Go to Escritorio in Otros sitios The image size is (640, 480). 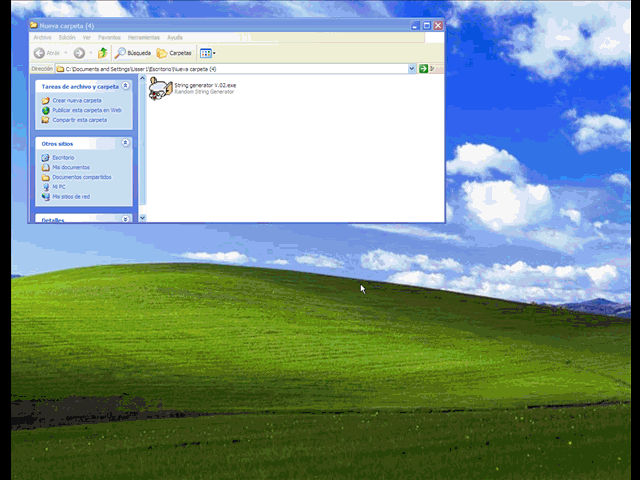[x=63, y=158]
